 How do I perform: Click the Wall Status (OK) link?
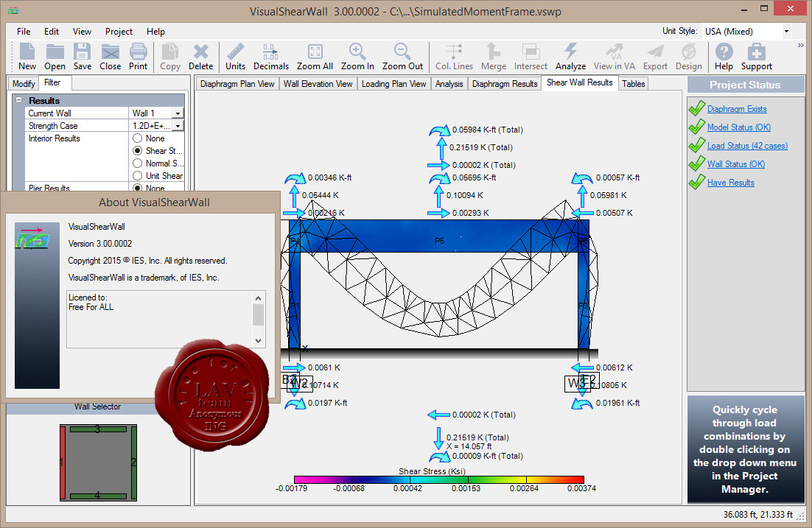tap(736, 164)
